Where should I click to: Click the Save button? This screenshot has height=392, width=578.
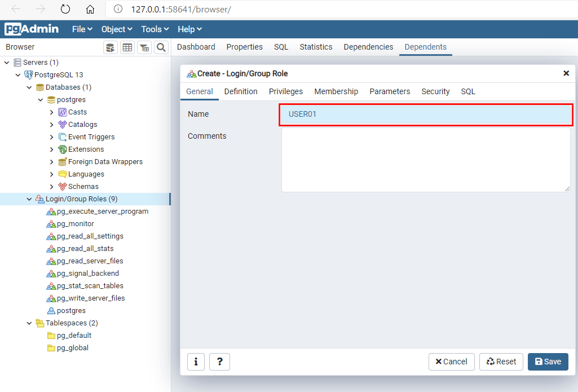[x=548, y=362]
